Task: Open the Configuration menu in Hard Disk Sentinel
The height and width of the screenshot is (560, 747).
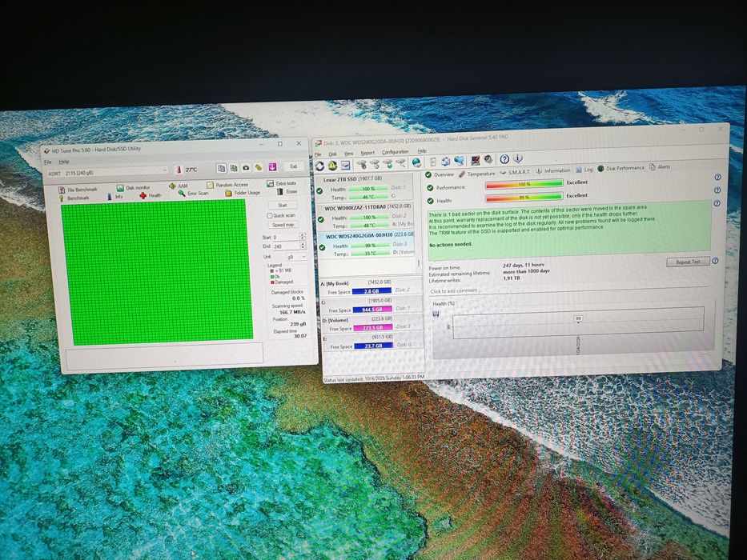Action: pos(396,152)
